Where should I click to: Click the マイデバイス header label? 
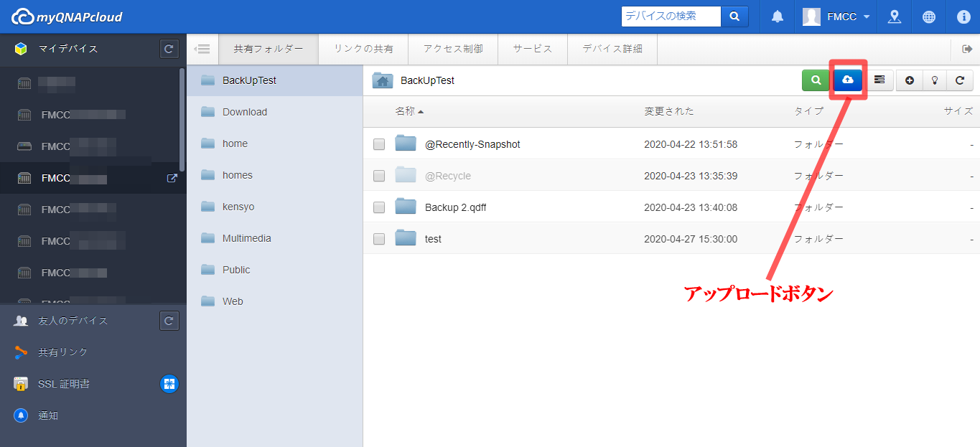point(68,49)
